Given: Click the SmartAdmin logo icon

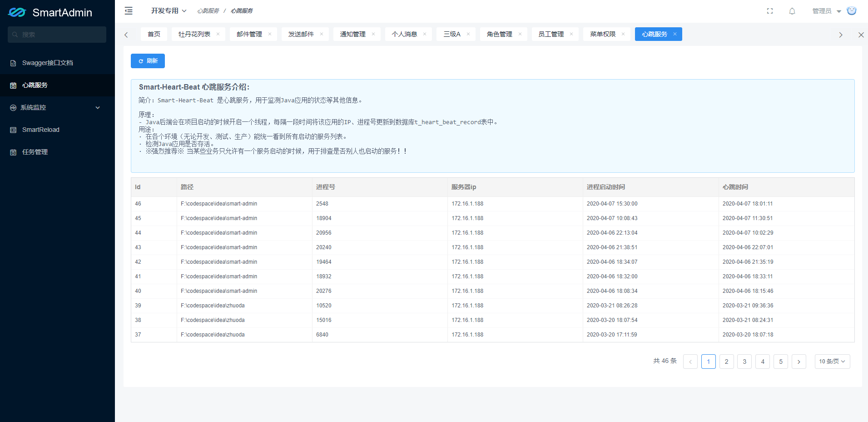Looking at the screenshot, I should 17,12.
